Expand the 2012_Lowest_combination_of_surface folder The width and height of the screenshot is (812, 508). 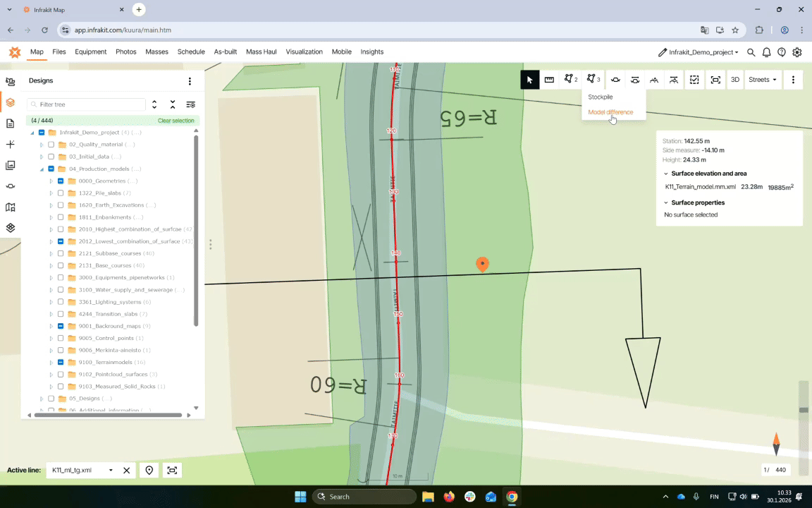tap(51, 241)
